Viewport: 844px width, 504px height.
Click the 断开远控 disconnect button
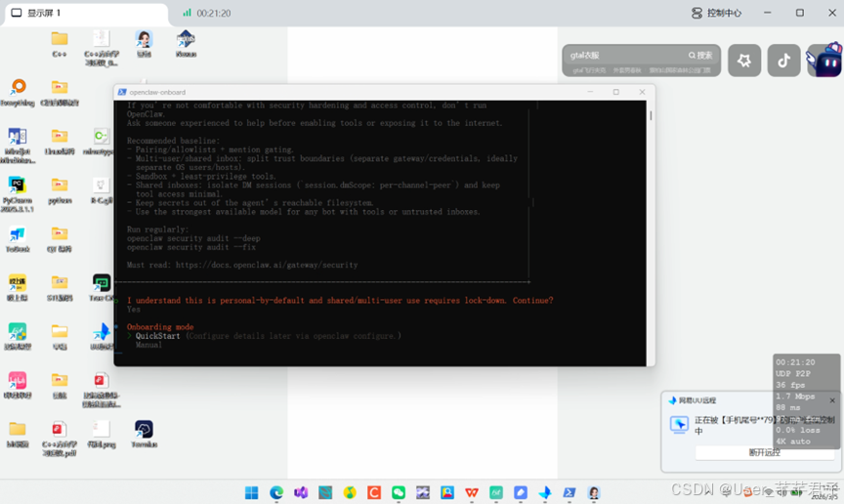click(x=764, y=453)
